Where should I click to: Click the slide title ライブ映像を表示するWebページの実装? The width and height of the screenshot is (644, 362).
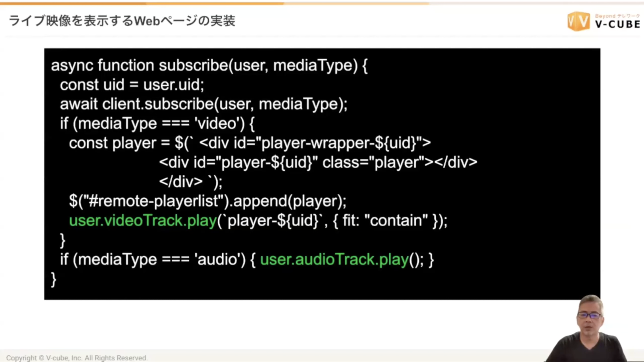[x=122, y=21]
